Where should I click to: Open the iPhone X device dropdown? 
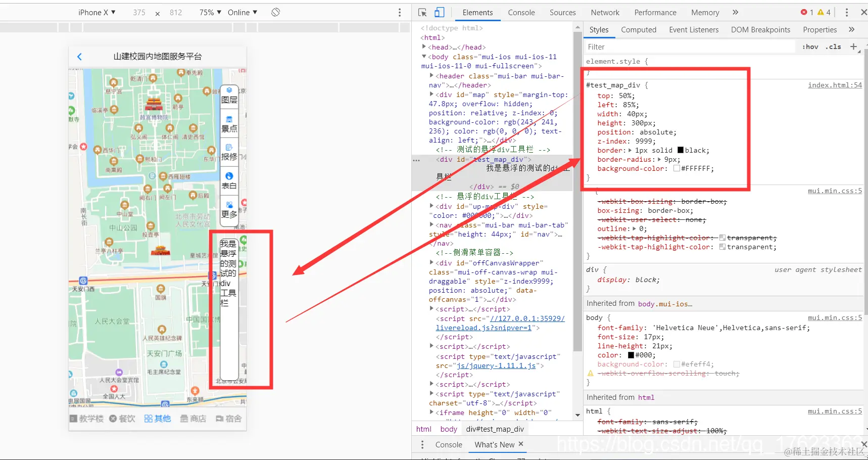point(97,12)
